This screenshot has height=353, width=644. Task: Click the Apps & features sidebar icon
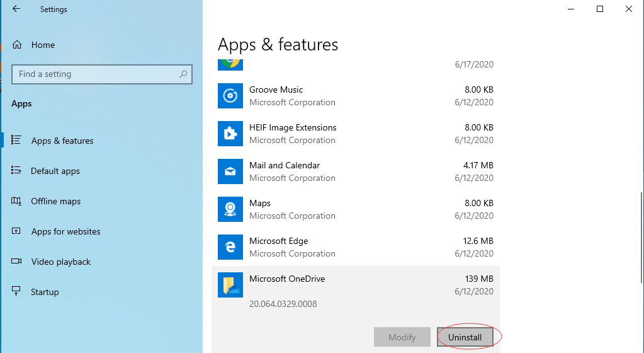(16, 140)
